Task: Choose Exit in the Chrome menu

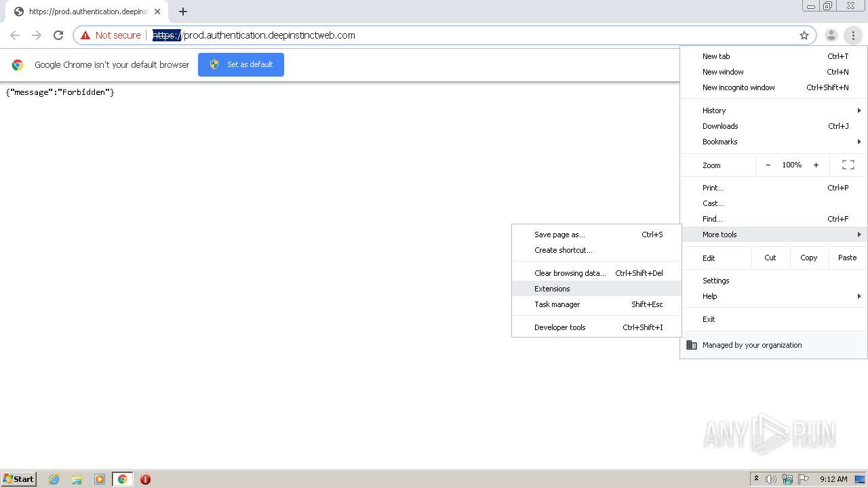Action: [x=774, y=319]
